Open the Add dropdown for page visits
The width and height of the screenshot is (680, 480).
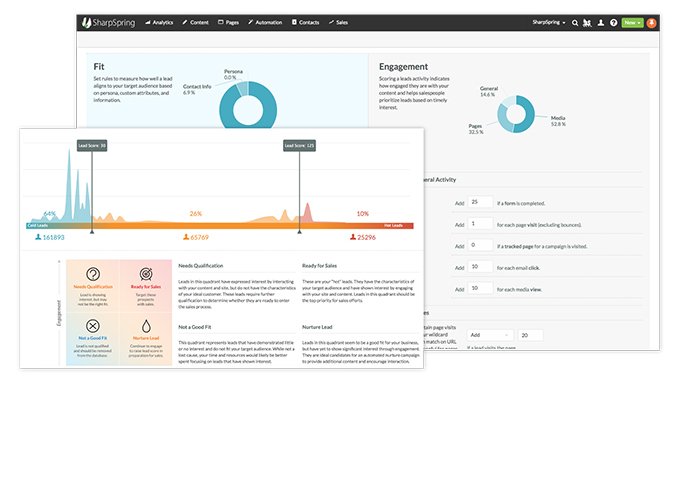489,335
